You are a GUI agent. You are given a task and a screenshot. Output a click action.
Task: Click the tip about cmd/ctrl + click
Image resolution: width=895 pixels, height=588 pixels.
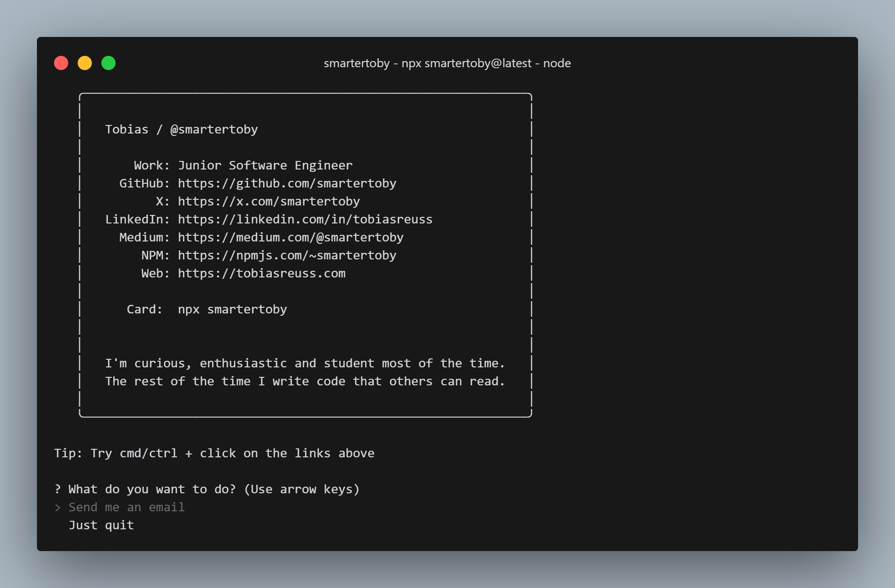[214, 454]
